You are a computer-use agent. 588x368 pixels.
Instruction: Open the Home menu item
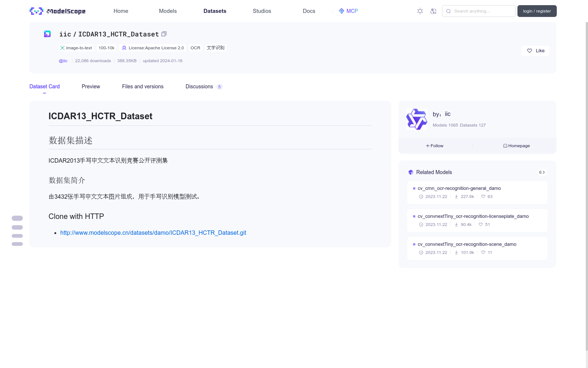pyautogui.click(x=121, y=11)
